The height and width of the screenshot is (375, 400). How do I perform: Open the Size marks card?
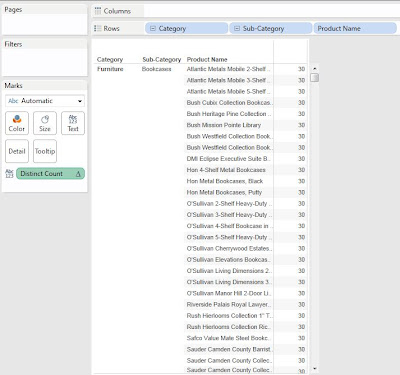45,123
